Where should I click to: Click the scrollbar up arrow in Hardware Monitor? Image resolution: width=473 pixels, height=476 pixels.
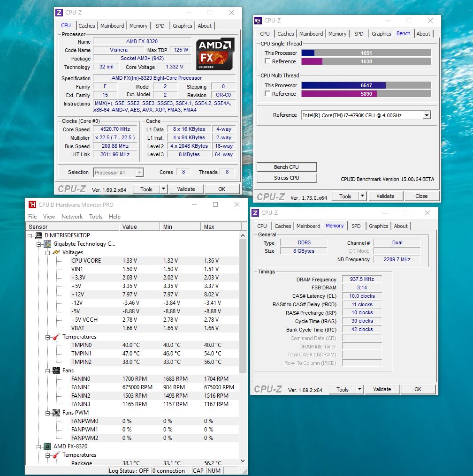pos(243,235)
